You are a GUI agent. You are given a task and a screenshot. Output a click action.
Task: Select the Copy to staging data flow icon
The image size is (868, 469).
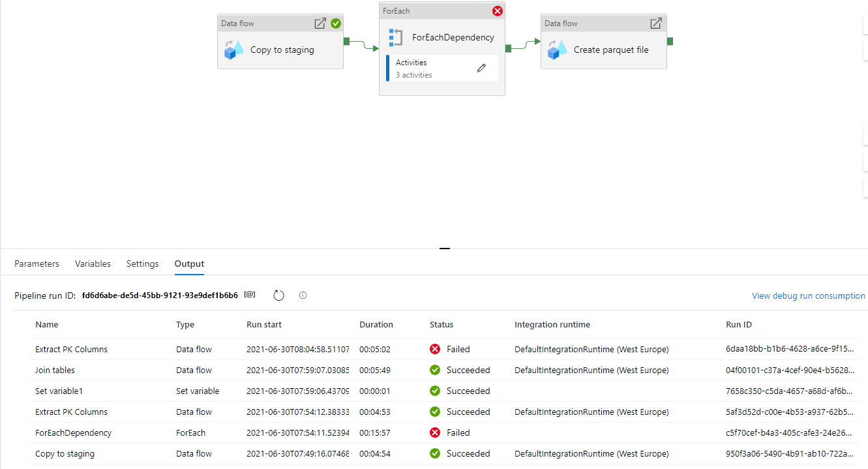point(233,50)
